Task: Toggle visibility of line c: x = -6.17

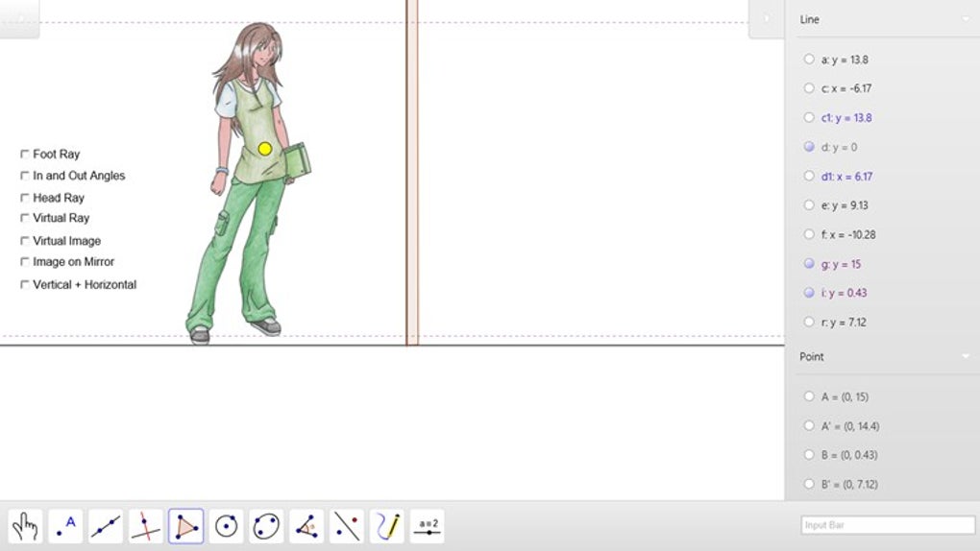Action: pyautogui.click(x=809, y=88)
